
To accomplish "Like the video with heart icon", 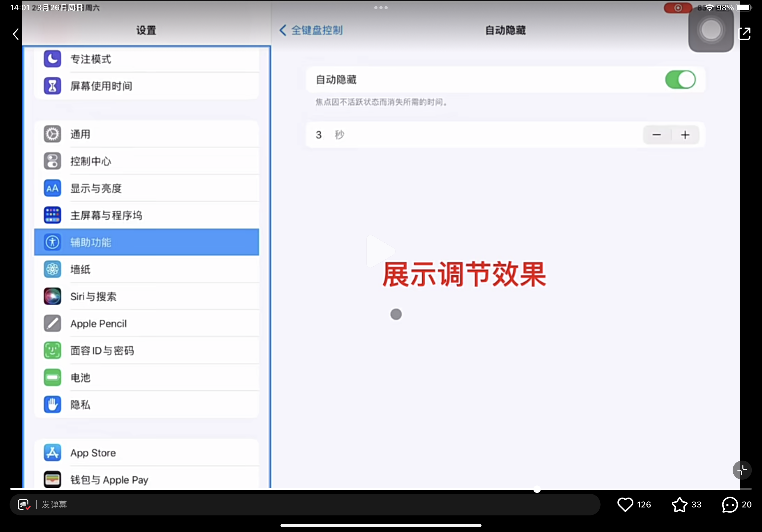I will click(625, 505).
